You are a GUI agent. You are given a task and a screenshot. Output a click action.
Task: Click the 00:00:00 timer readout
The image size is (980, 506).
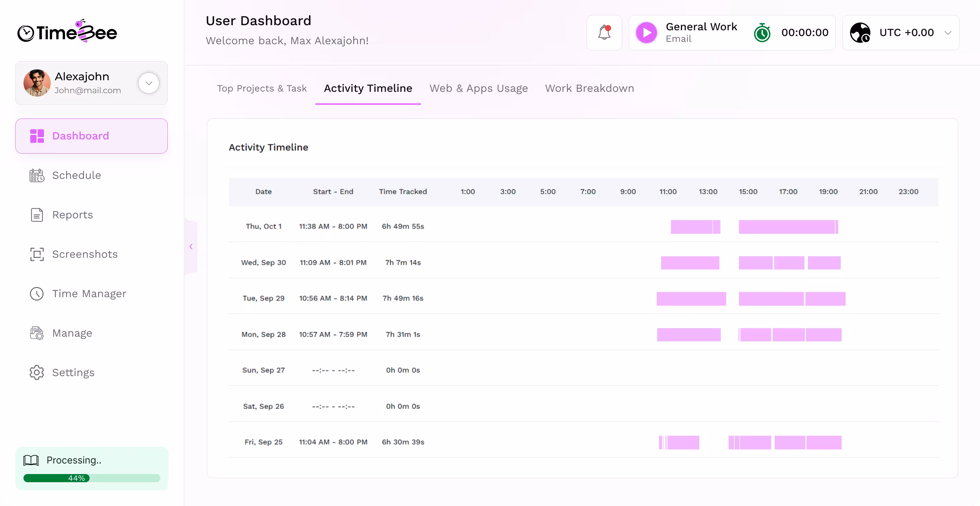point(805,33)
